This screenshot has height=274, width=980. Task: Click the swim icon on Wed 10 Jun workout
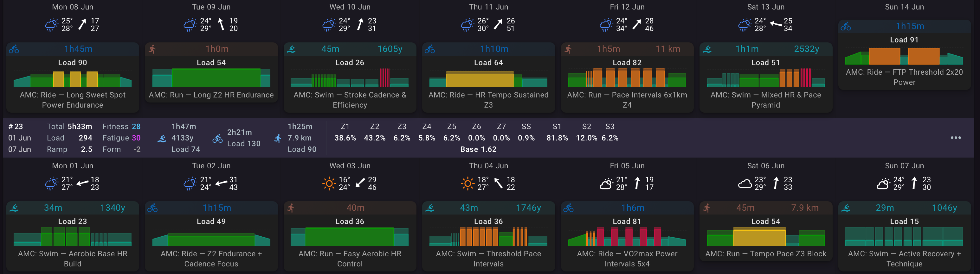coord(291,49)
